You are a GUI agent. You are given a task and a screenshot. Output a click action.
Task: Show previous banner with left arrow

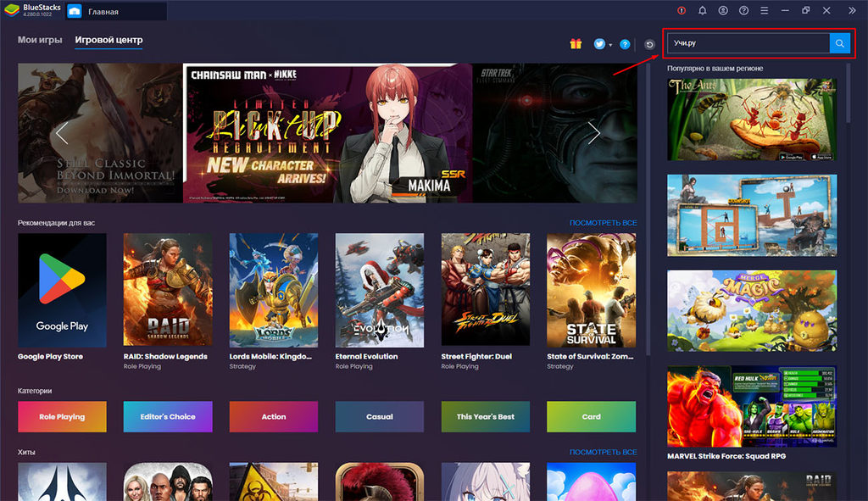62,133
